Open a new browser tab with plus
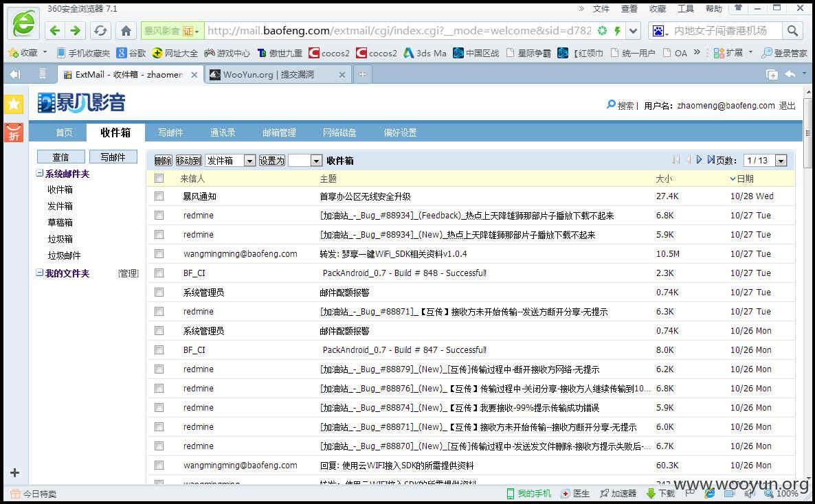 click(x=362, y=74)
